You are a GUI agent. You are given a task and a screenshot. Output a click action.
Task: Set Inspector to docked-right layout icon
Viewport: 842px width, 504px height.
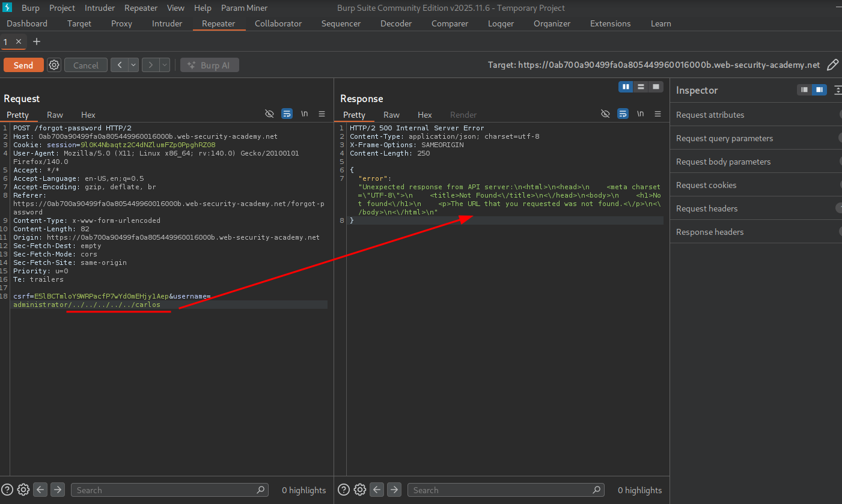(819, 90)
